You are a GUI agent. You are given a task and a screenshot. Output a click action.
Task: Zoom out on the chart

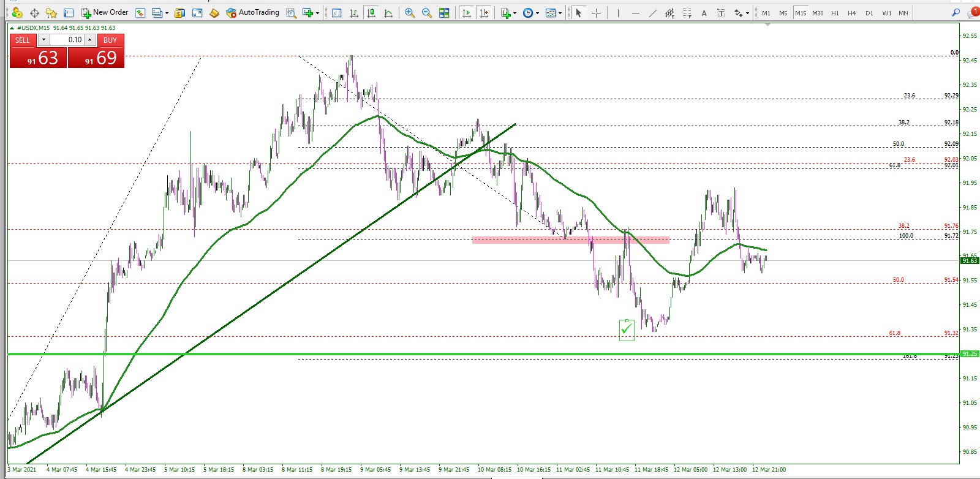(x=427, y=12)
